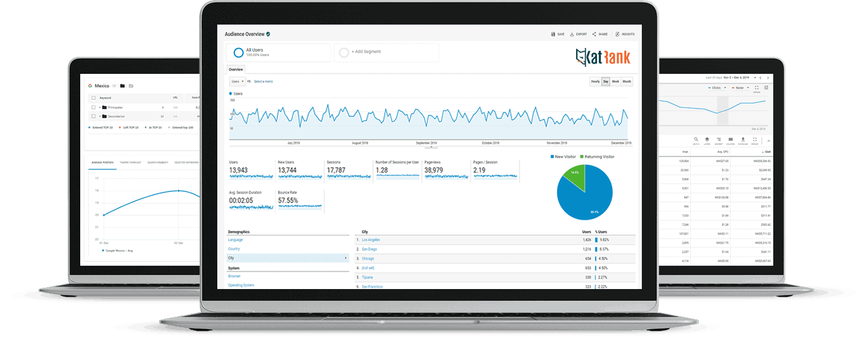Image resolution: width=868 pixels, height=337 pixels.
Task: Open the Los Angeles city link
Action: tap(371, 240)
